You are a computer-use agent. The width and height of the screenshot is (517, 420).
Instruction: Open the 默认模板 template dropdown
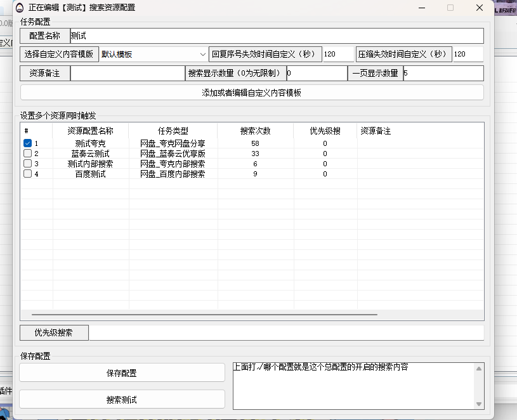(x=152, y=54)
